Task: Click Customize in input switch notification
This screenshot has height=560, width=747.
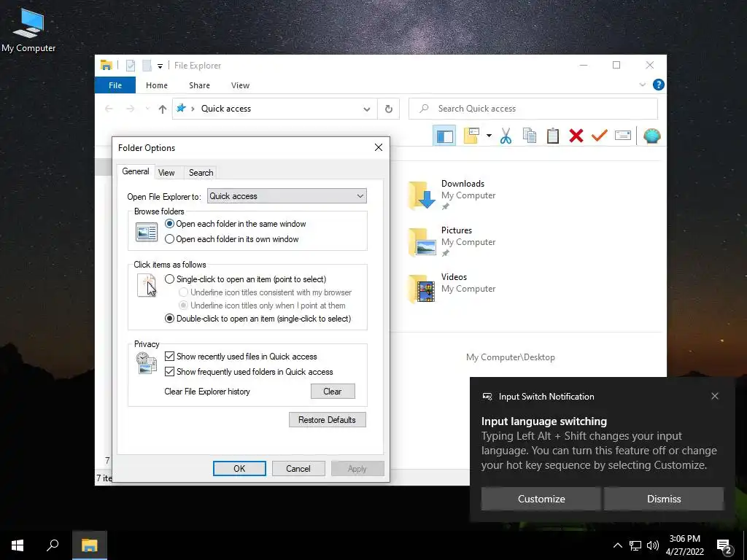Action: (541, 499)
